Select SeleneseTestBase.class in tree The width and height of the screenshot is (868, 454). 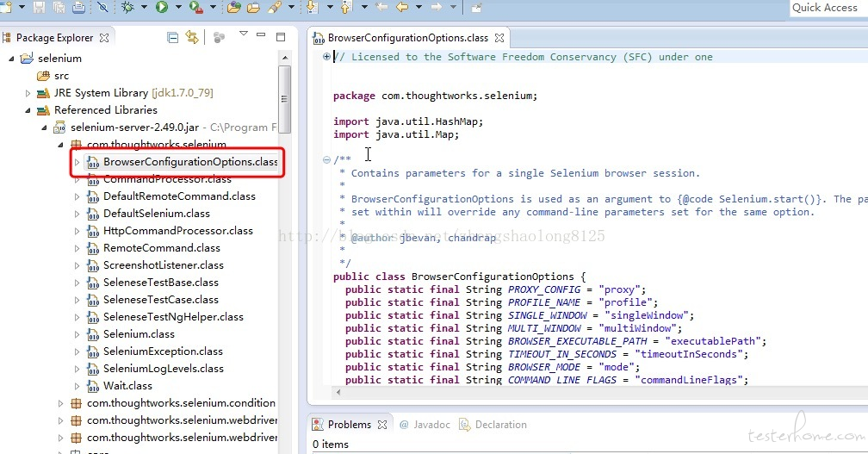pyautogui.click(x=152, y=283)
